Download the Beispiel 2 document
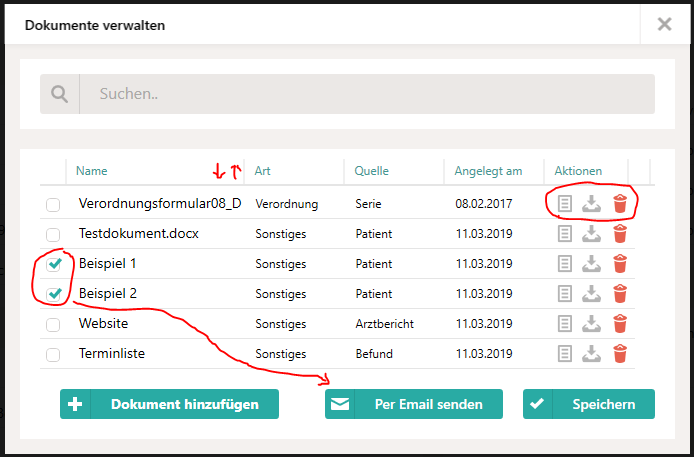The height and width of the screenshot is (457, 694). (x=591, y=294)
